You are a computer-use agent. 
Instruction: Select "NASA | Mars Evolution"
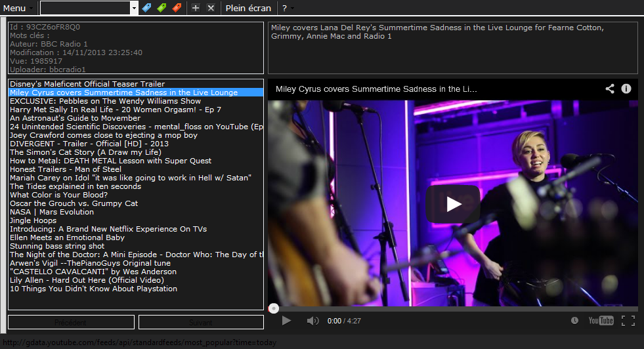click(136, 212)
